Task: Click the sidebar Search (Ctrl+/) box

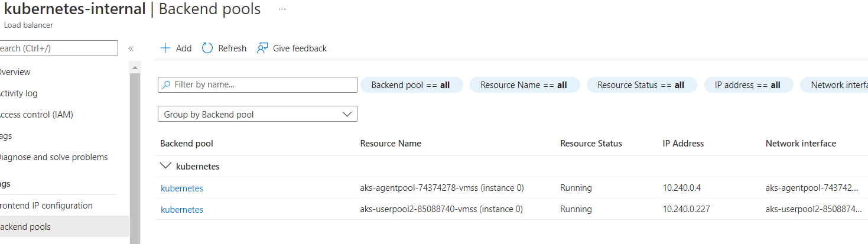Action: (x=59, y=48)
